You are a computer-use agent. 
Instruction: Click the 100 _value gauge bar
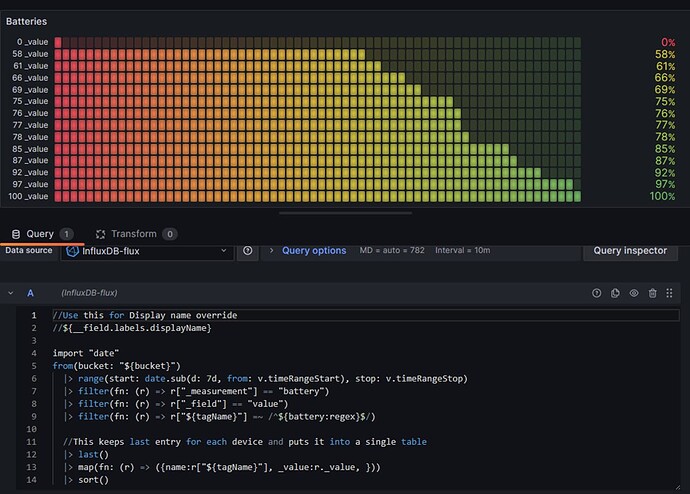[318, 196]
